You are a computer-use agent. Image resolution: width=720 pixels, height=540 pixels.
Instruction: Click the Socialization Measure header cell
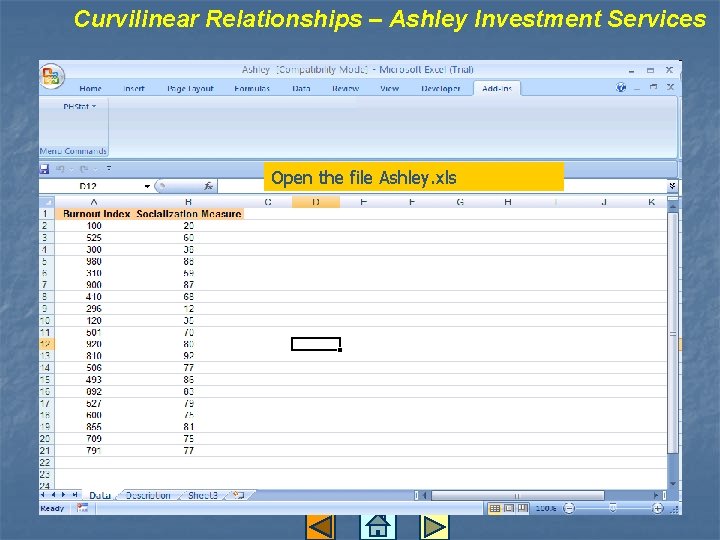point(189,214)
